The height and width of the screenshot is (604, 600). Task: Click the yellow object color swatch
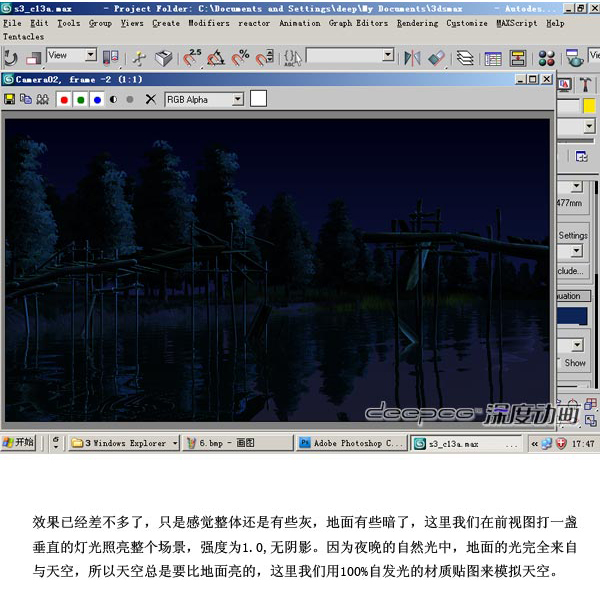590,106
